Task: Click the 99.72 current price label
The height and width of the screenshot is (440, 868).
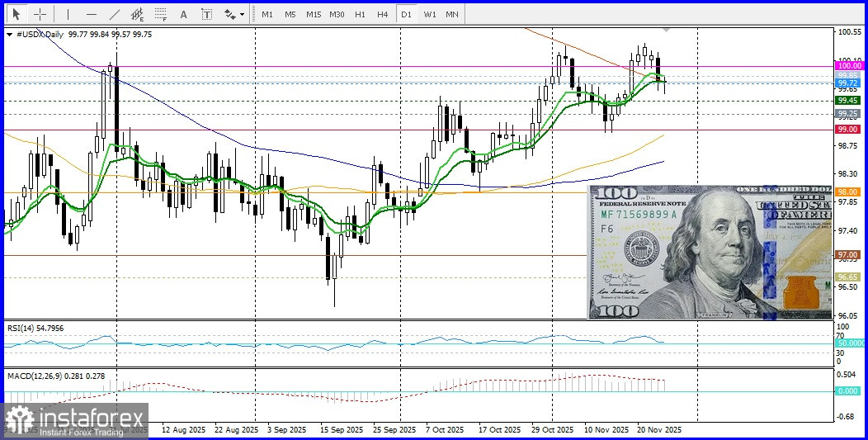Action: coord(848,83)
